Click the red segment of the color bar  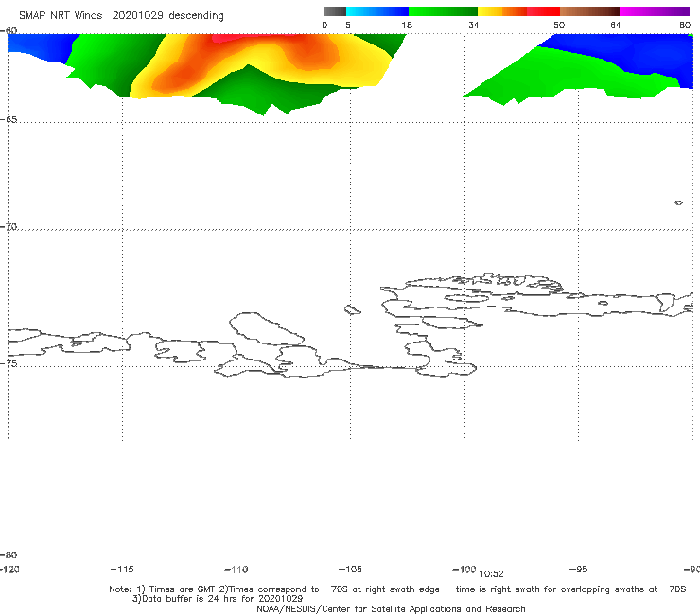click(x=543, y=11)
